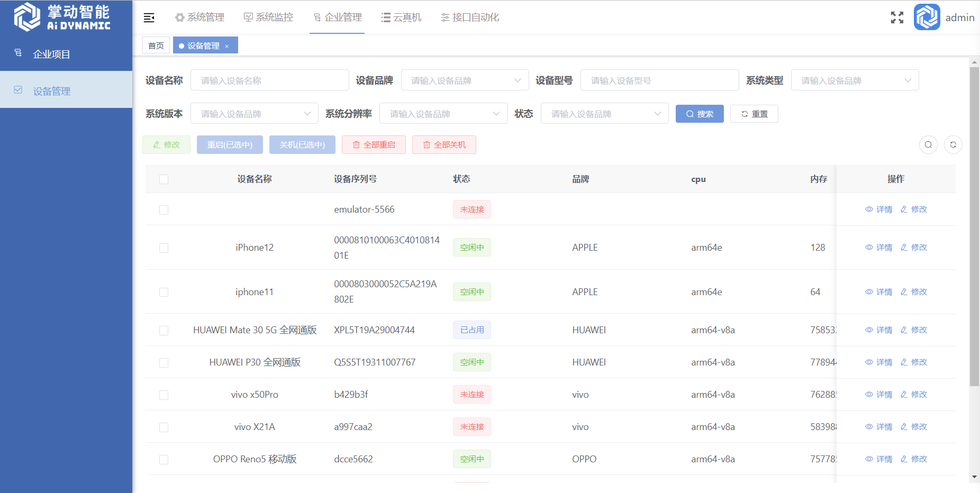View 详情 for OPPO Reno5
The width and height of the screenshot is (980, 493).
point(879,459)
